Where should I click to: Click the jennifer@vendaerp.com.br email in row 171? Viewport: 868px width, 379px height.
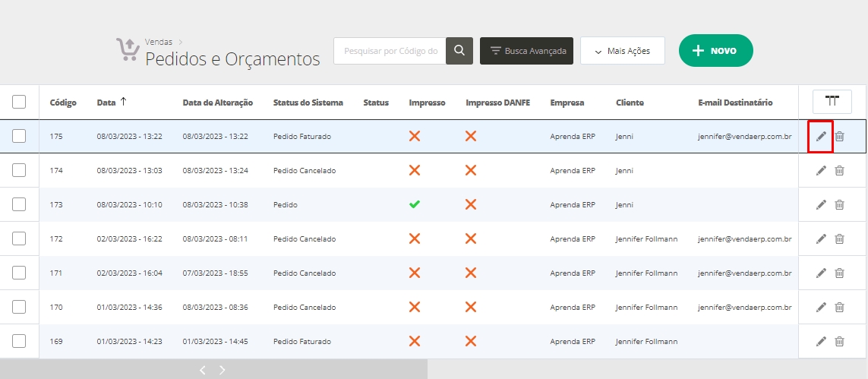(744, 273)
